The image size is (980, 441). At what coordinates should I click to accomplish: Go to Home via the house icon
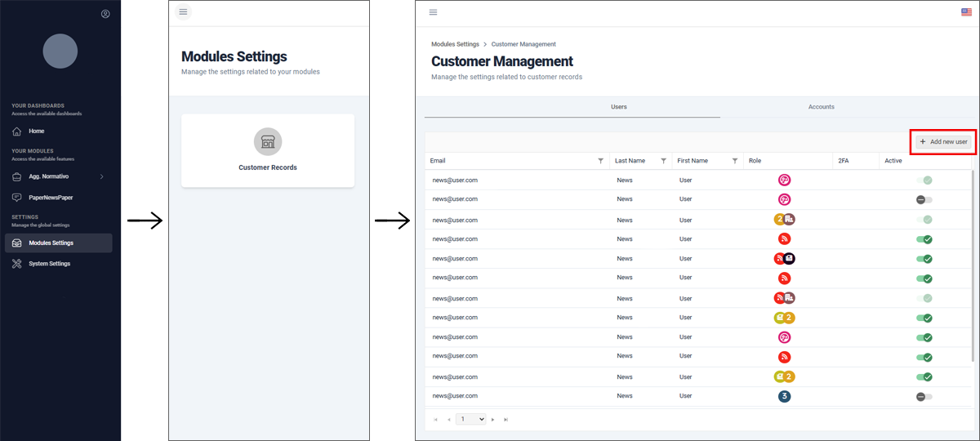coord(17,131)
